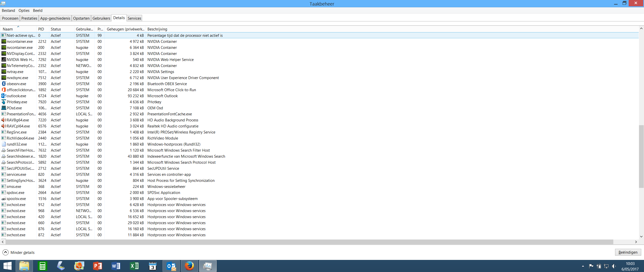Viewport: 644px width, 272px height.
Task: Open the Opties menu
Action: [24, 10]
